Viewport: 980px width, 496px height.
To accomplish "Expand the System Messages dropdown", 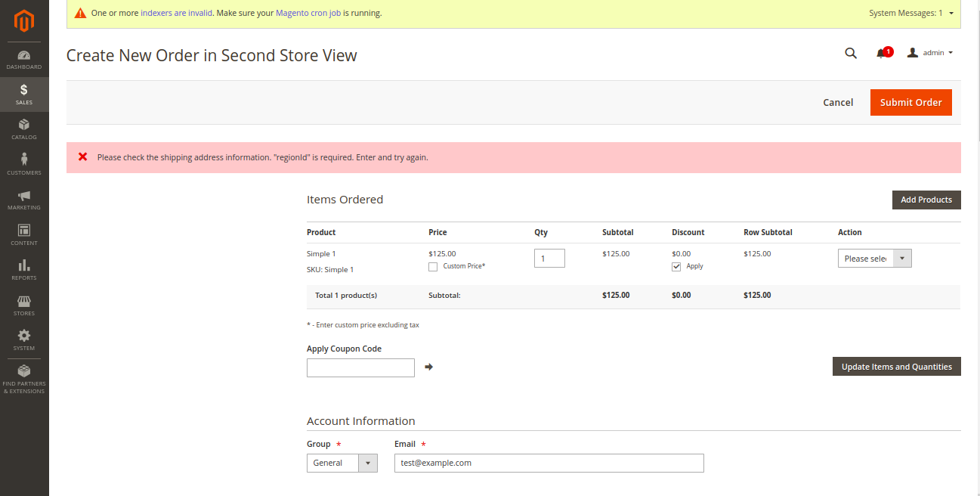I will (911, 13).
